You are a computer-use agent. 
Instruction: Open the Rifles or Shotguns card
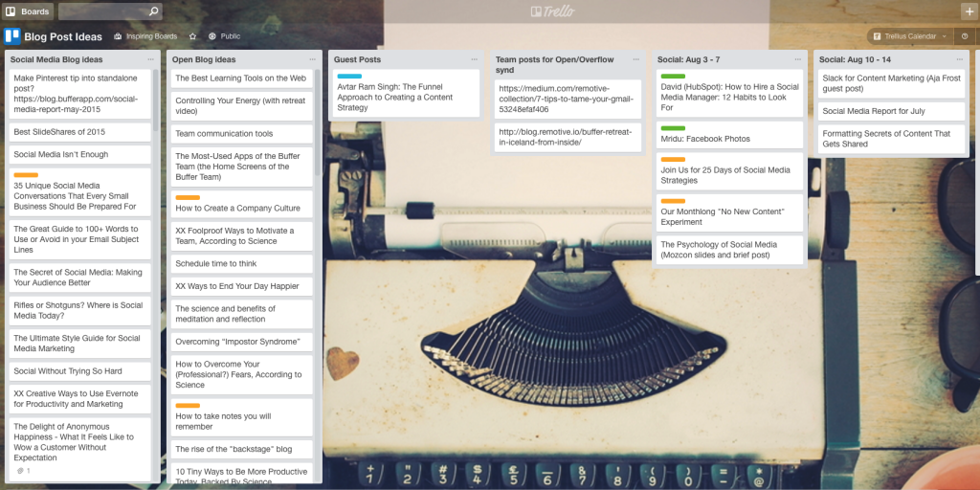tap(80, 311)
